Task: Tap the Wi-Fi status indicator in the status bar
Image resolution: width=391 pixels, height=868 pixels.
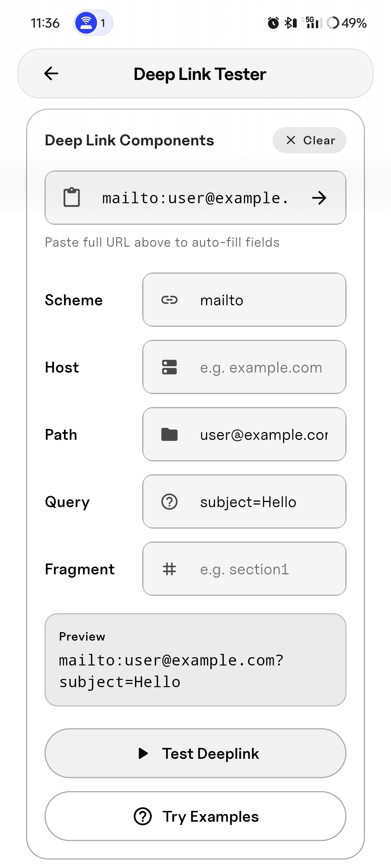Action: (86, 22)
